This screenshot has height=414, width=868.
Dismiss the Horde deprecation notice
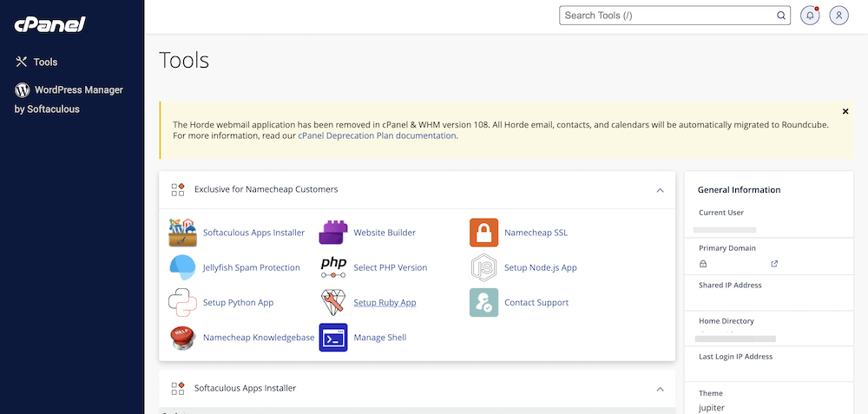tap(845, 111)
